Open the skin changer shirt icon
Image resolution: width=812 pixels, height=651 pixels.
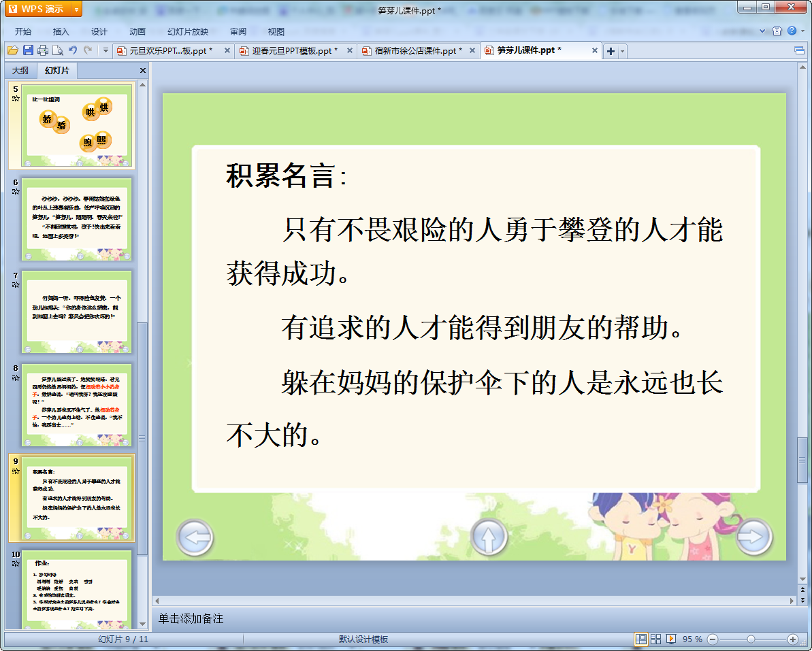tap(777, 31)
